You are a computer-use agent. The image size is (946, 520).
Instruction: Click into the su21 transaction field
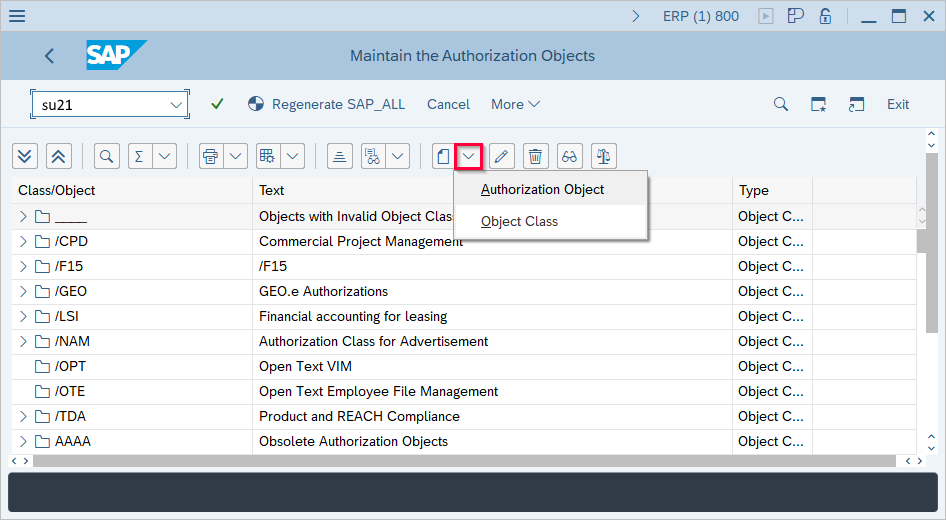(x=101, y=105)
